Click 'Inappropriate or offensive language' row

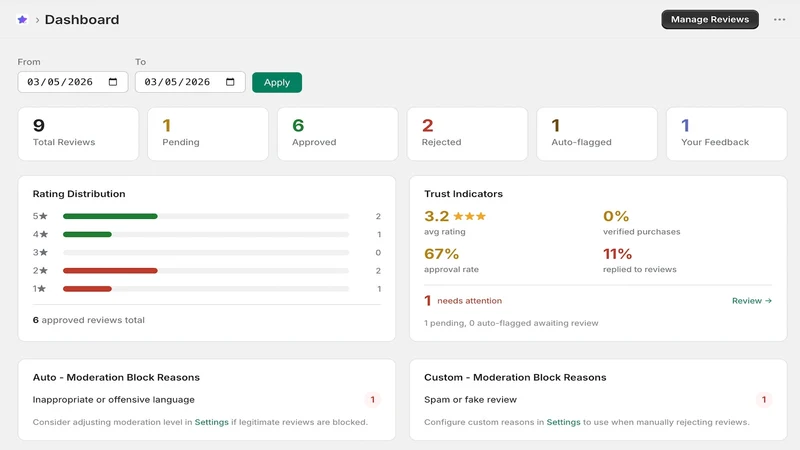(x=207, y=399)
